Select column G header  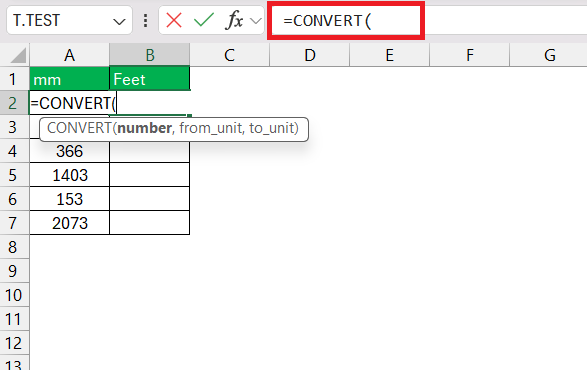pyautogui.click(x=549, y=55)
